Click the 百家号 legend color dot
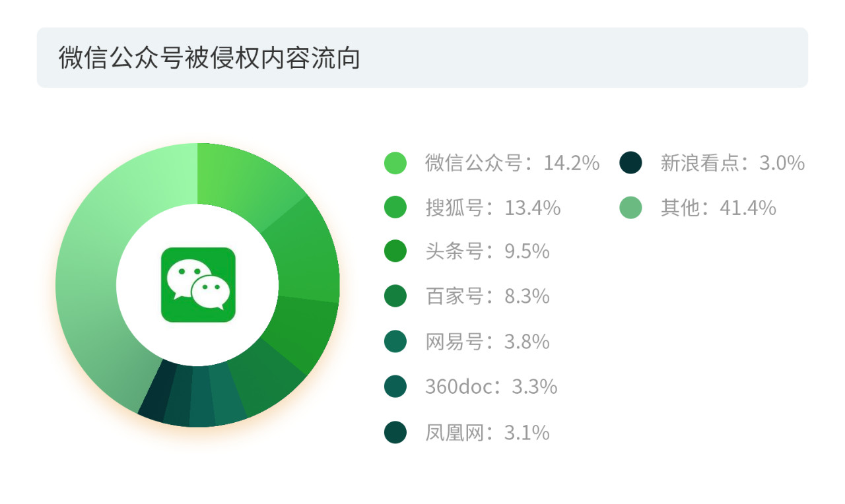845x504 pixels. click(395, 297)
